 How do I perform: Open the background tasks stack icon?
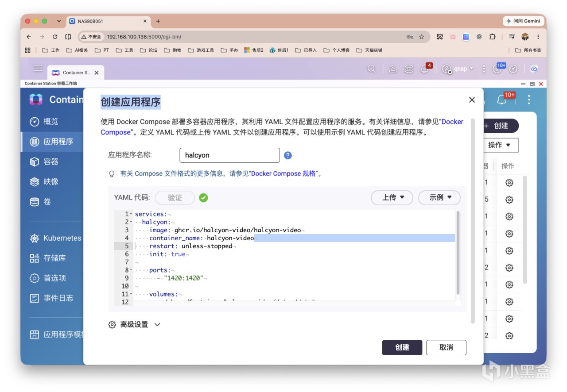tap(392, 69)
